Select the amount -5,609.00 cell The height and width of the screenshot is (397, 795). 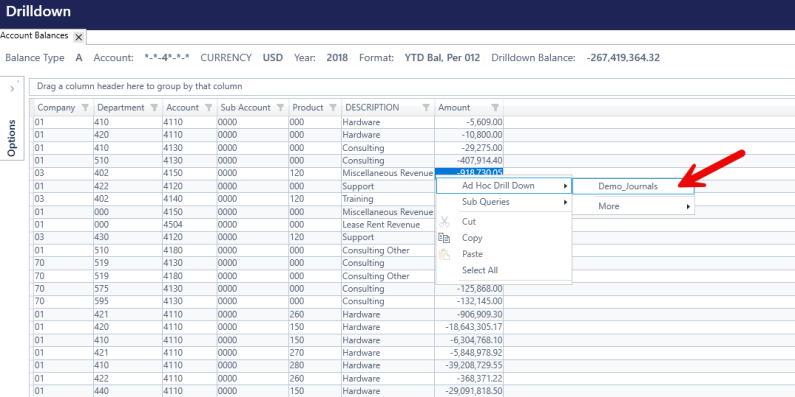(469, 122)
